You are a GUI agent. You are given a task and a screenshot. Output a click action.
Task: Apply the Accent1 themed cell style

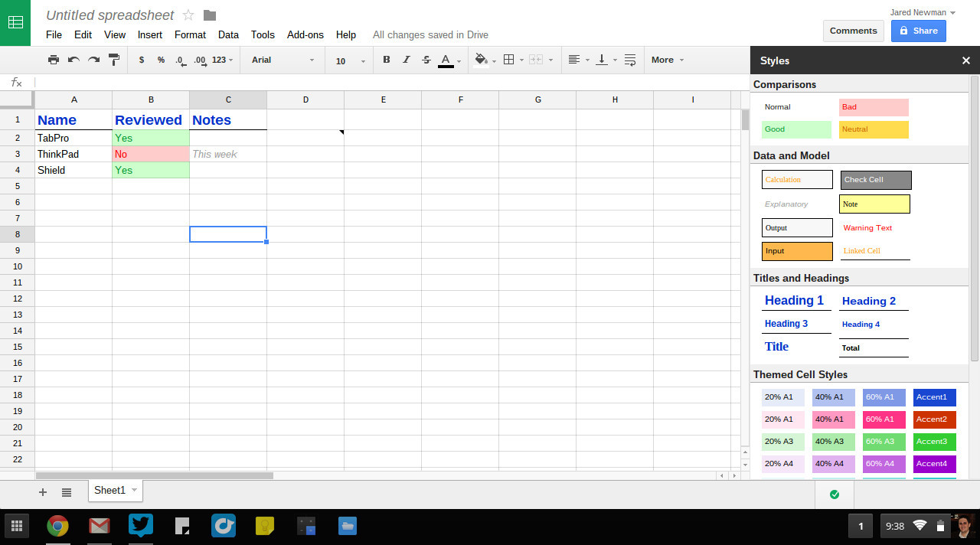pyautogui.click(x=934, y=397)
